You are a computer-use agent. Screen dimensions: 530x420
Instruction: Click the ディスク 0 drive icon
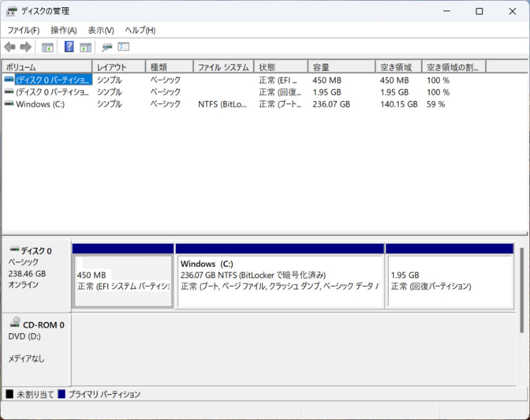coord(14,250)
